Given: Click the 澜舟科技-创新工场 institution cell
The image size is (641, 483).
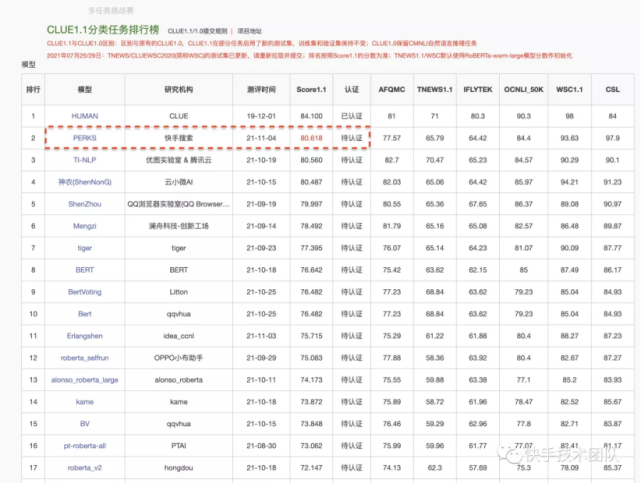Looking at the screenshot, I should click(x=179, y=226).
